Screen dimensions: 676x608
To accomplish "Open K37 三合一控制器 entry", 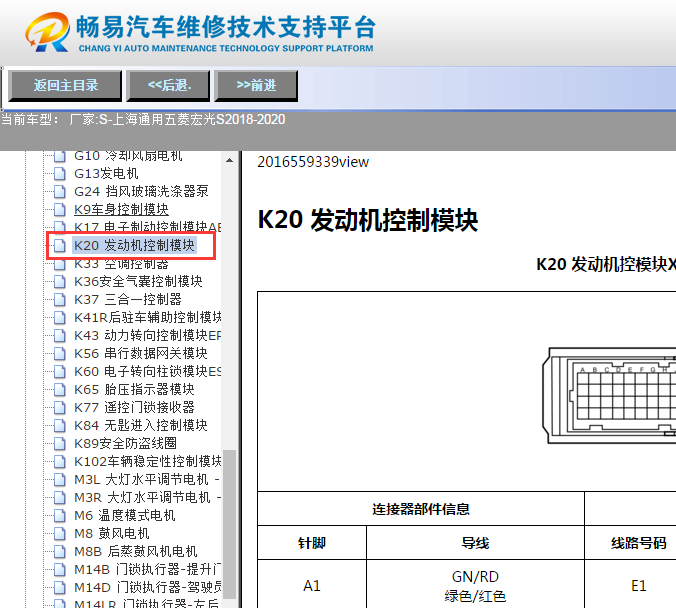I will pyautogui.click(x=128, y=299).
